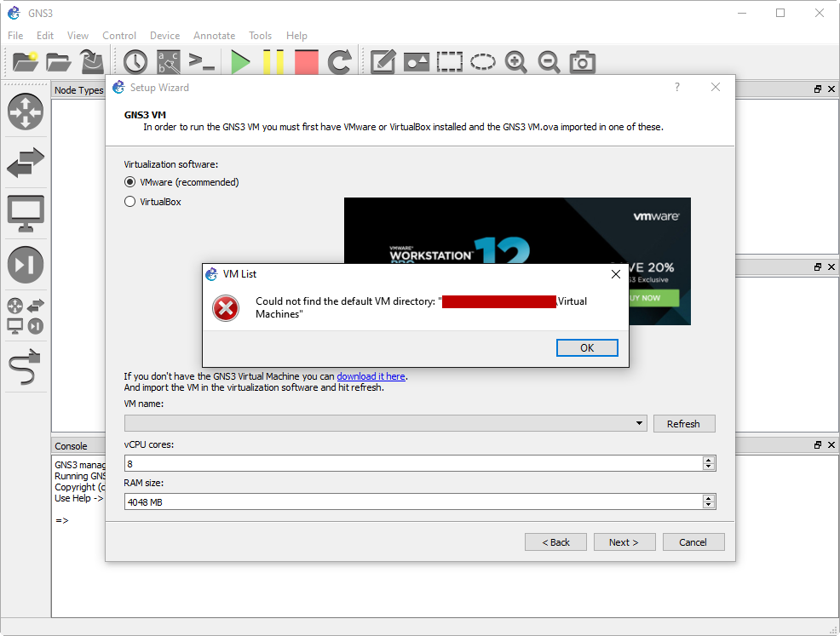Select the VirtualBox radio button
Image resolution: width=840 pixels, height=636 pixels.
point(129,202)
